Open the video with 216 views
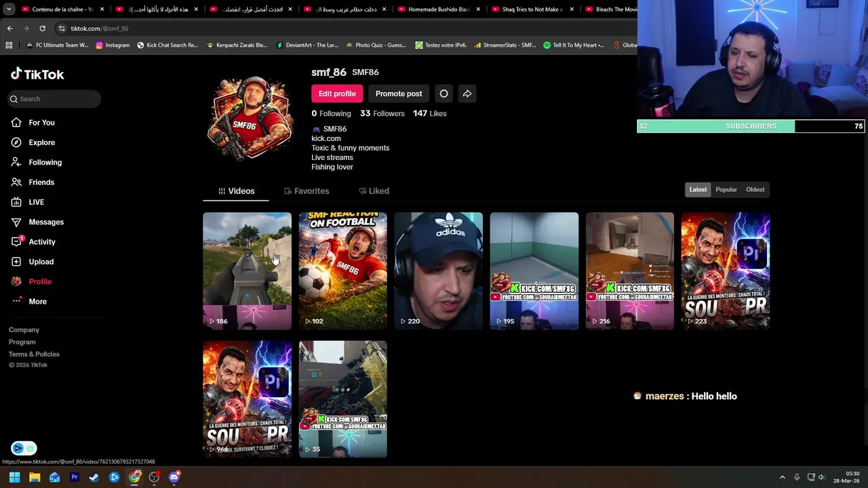The width and height of the screenshot is (868, 488). click(629, 271)
